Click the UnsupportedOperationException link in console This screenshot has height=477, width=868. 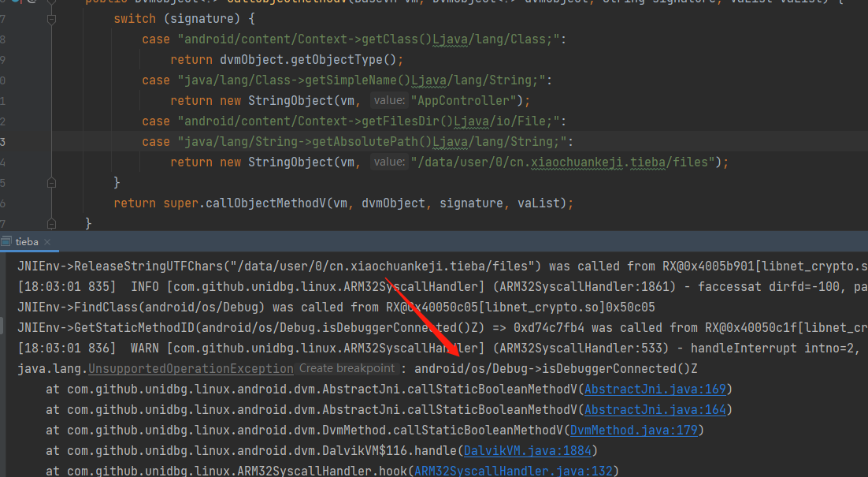coord(191,369)
